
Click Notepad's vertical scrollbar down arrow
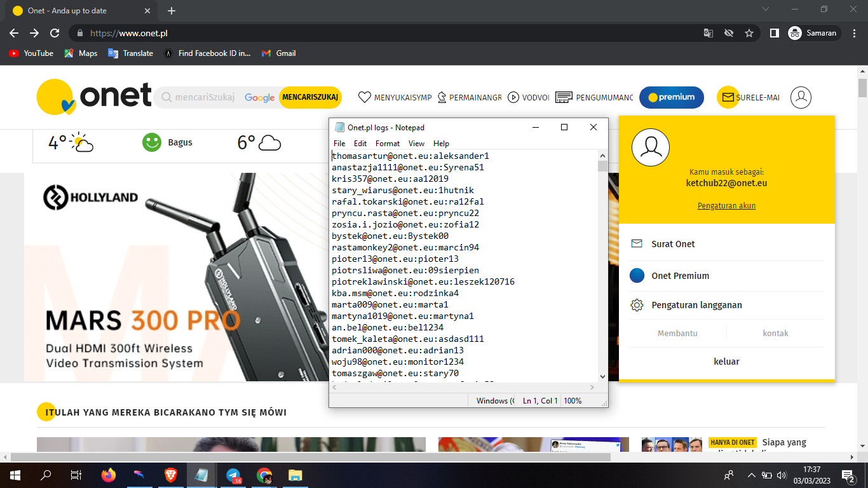click(602, 377)
